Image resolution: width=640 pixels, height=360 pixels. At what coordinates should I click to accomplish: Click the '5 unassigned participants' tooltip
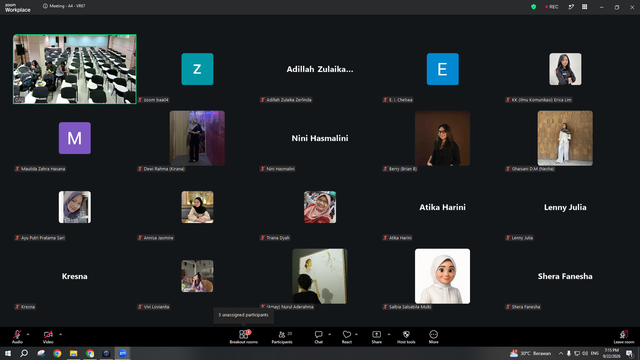coord(243,315)
